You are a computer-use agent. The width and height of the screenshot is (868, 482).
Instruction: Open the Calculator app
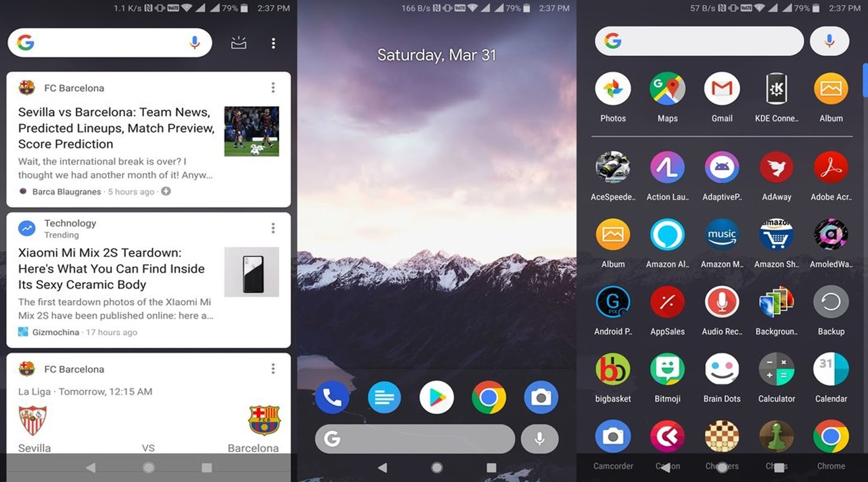pyautogui.click(x=776, y=377)
